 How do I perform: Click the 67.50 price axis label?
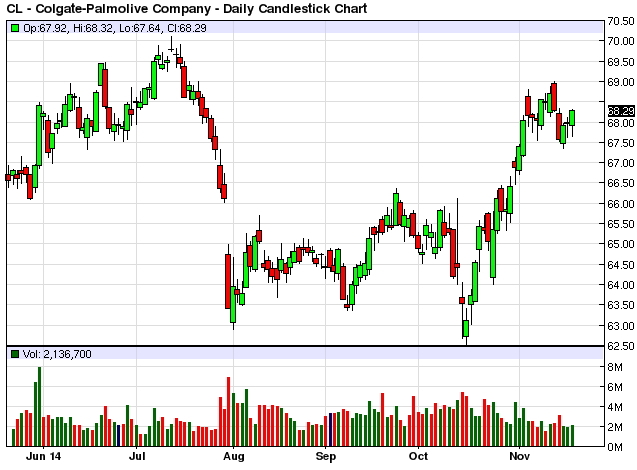click(620, 143)
